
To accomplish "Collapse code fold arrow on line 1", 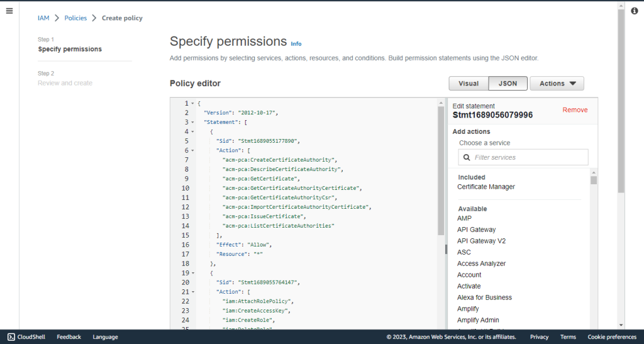I will point(192,103).
